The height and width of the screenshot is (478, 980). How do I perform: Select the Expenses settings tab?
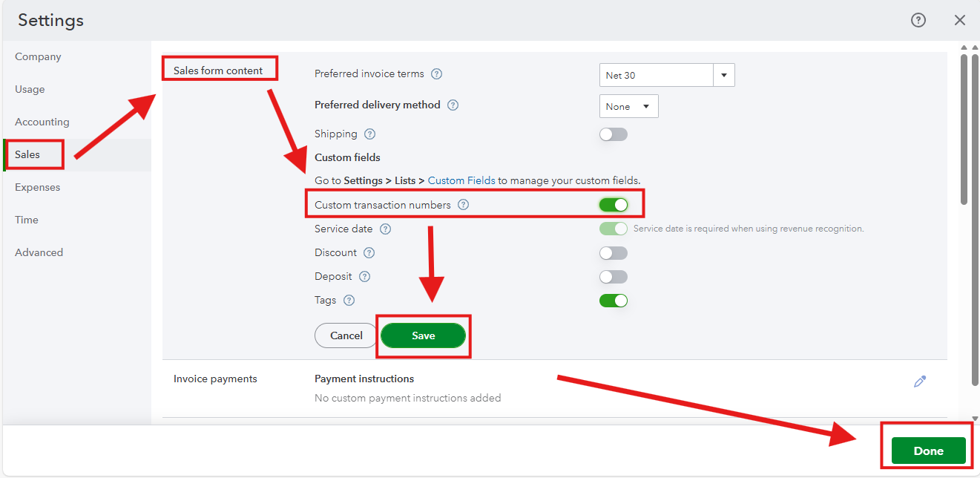pyautogui.click(x=38, y=188)
